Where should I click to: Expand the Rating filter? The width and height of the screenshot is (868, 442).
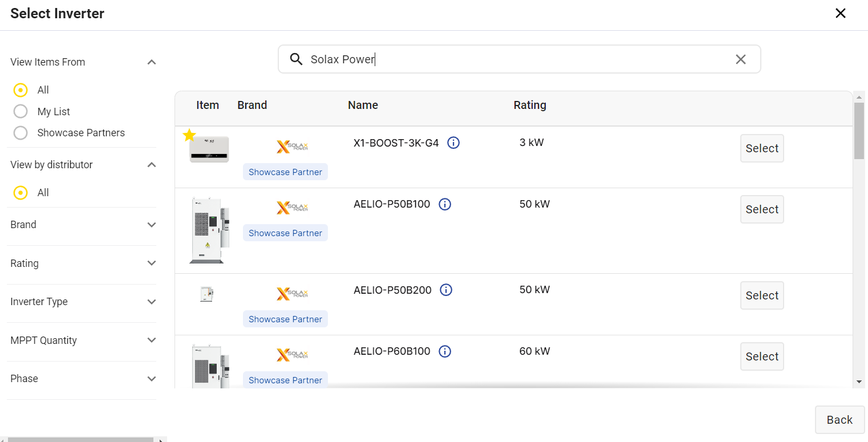pyautogui.click(x=152, y=263)
